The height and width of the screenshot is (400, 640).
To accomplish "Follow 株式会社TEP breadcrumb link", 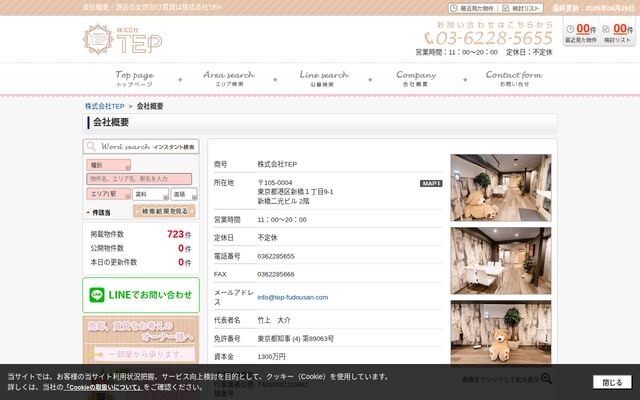I will click(x=104, y=106).
